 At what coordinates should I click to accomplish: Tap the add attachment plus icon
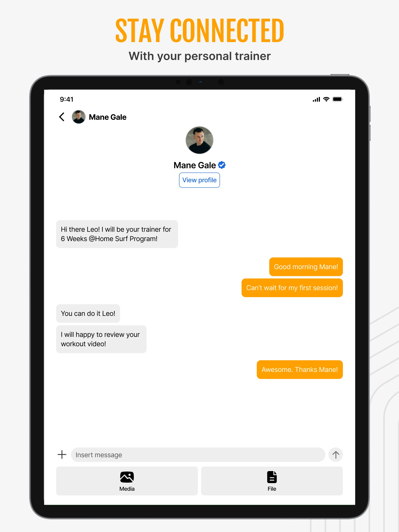(62, 454)
